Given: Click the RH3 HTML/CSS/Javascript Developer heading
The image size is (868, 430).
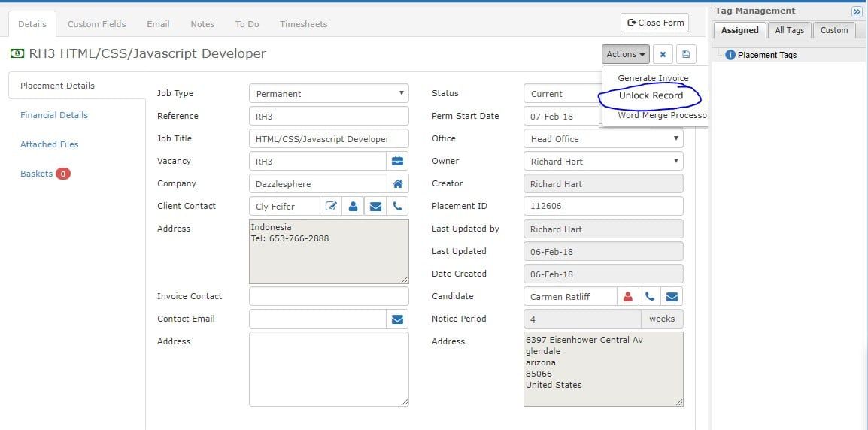Looking at the screenshot, I should [x=147, y=53].
